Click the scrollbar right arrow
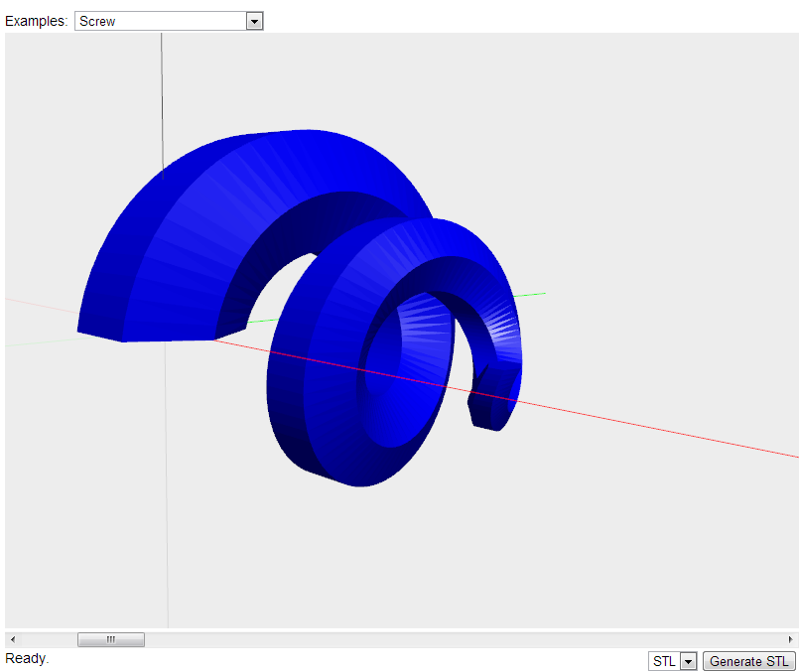This screenshot has width=799, height=672. (790, 639)
